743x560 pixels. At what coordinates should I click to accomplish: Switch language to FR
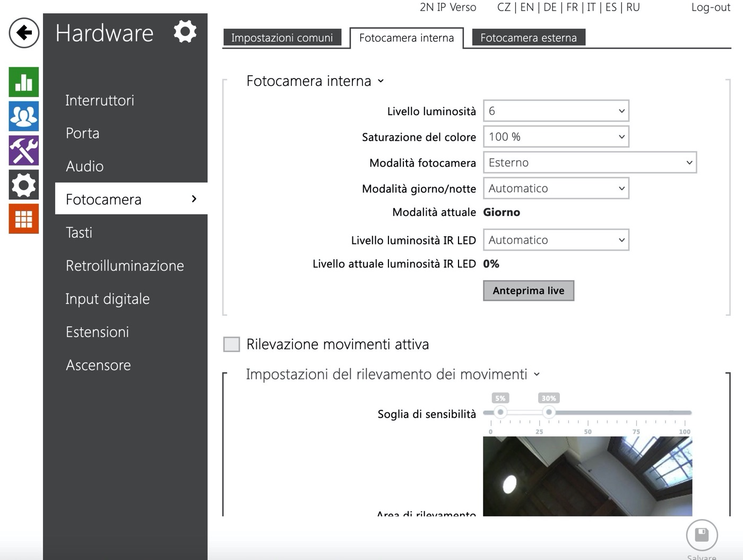pyautogui.click(x=572, y=7)
